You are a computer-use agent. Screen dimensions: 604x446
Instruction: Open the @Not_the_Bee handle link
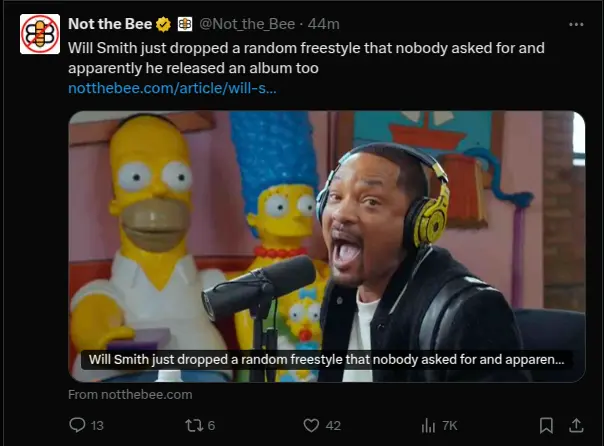(x=246, y=24)
